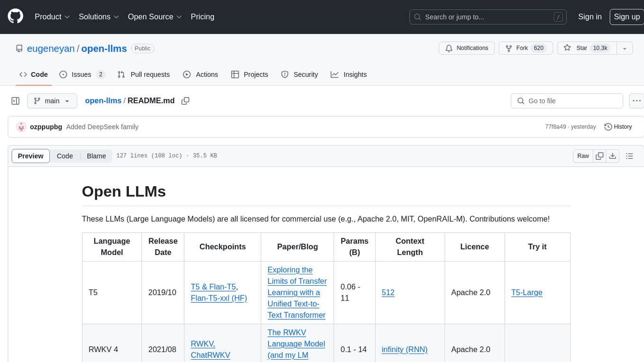The image size is (644, 362).
Task: View file History
Action: tap(618, 127)
